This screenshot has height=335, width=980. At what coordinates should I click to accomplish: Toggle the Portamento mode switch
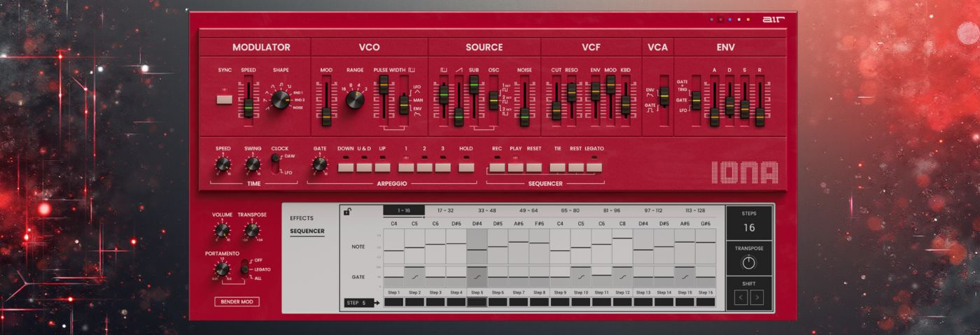coord(244,269)
